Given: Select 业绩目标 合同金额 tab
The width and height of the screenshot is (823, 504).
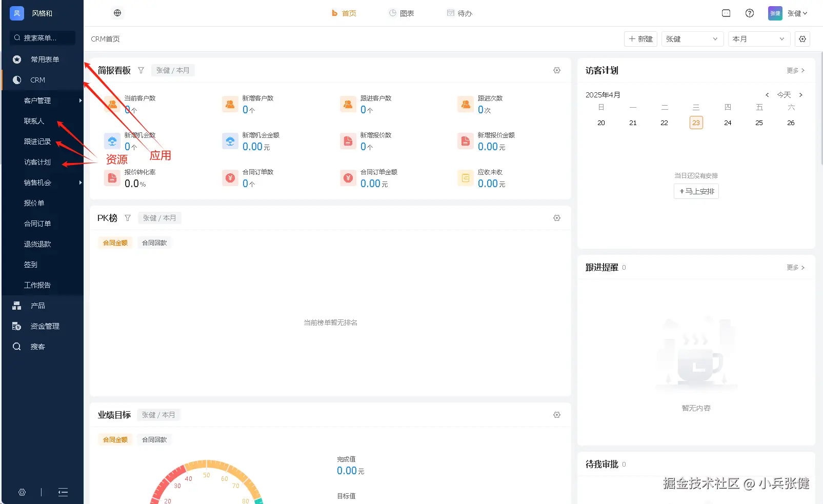Looking at the screenshot, I should 115,439.
